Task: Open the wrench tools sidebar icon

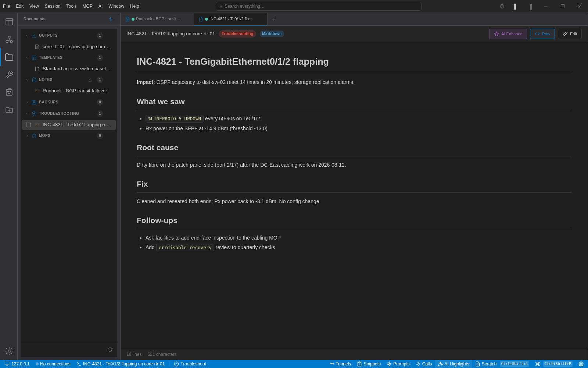Action: click(9, 75)
